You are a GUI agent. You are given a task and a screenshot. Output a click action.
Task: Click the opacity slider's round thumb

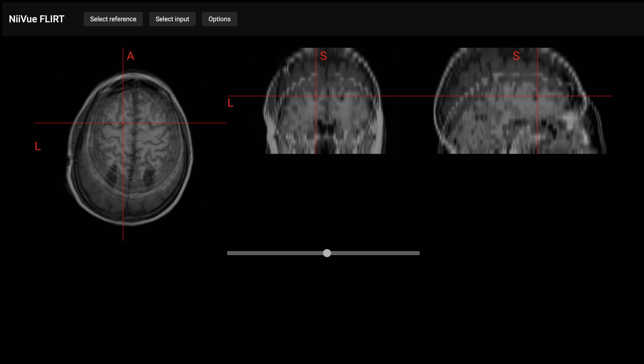click(327, 253)
